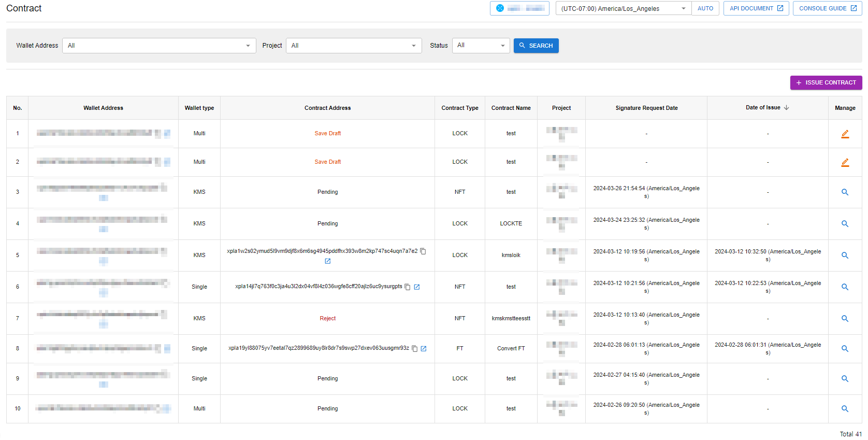This screenshot has height=440, width=868.
Task: Click the Save Draft link in row 2
Action: pos(328,162)
